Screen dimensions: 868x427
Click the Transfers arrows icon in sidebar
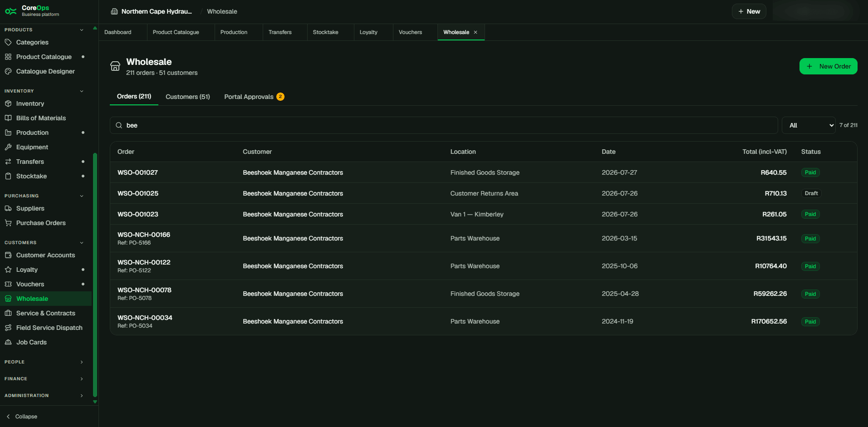8,162
